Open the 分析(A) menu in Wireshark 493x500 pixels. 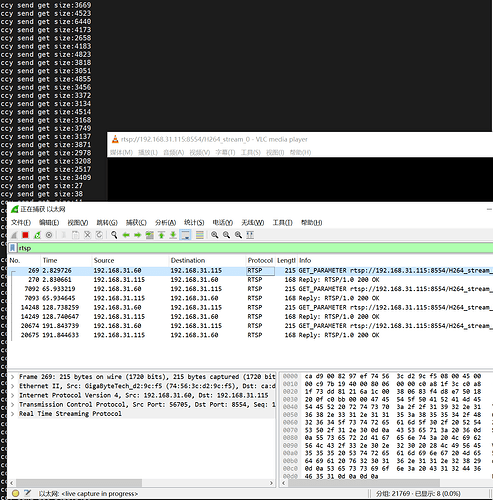coord(165,223)
